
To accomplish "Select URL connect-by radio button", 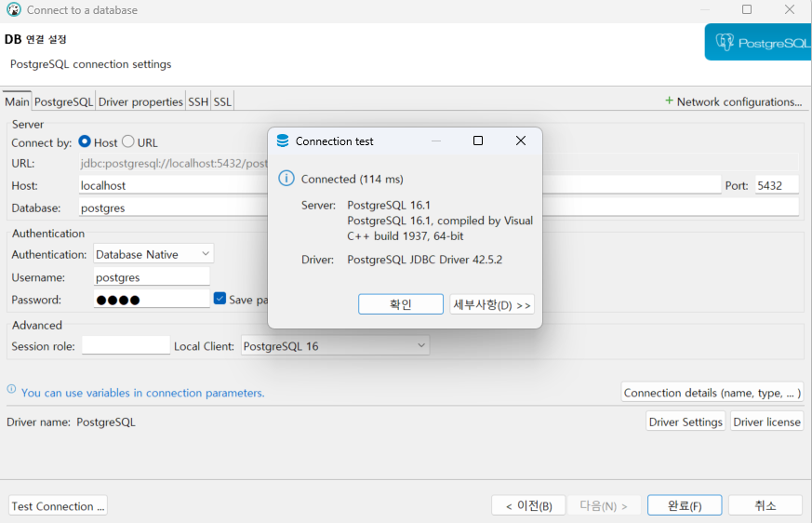I will [128, 141].
